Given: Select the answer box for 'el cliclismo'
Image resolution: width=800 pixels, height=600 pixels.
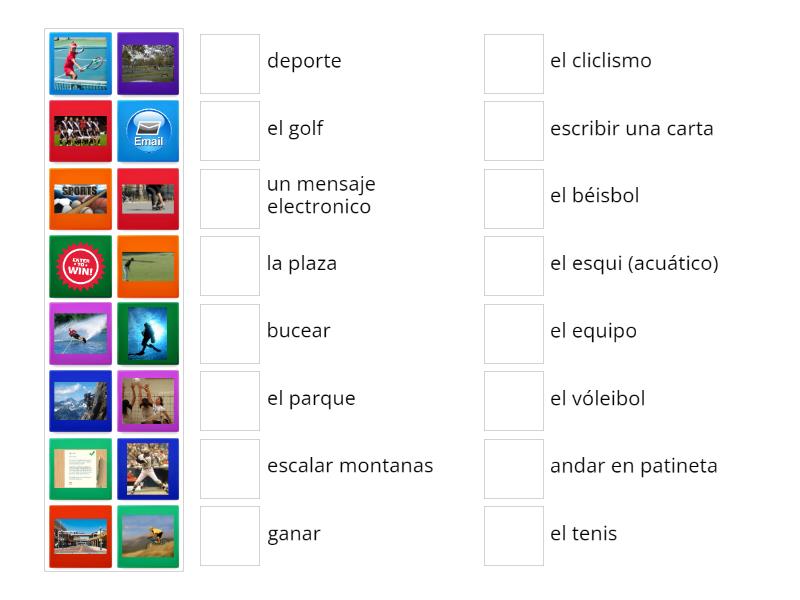Looking at the screenshot, I should coord(513,61).
